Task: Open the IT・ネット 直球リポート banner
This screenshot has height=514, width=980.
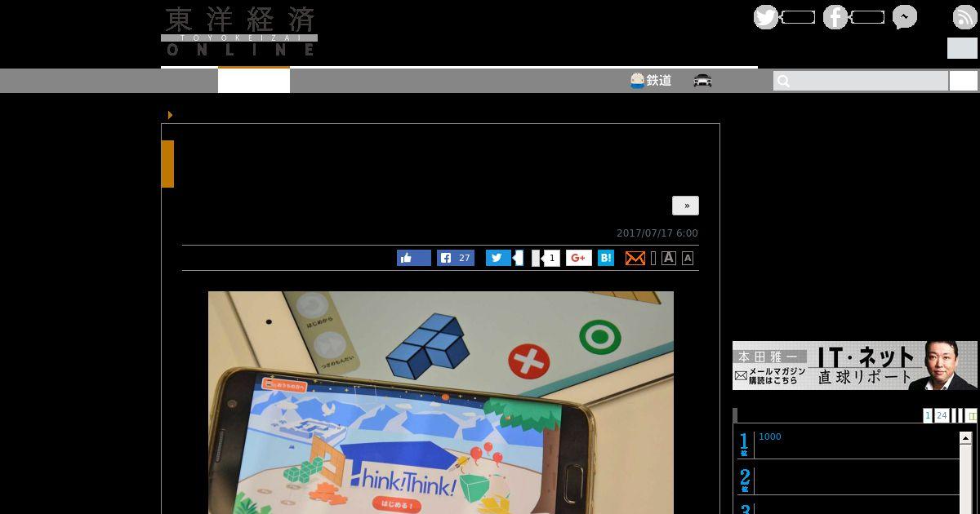Action: pos(854,366)
